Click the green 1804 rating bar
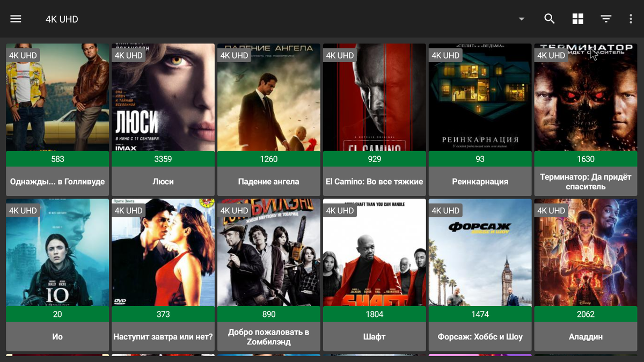This screenshot has width=644, height=362. point(375,314)
